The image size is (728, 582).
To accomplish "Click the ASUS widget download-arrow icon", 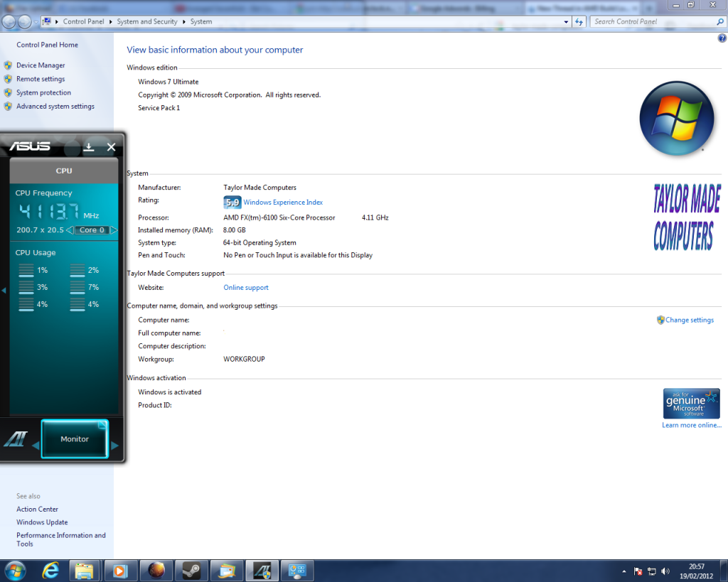I will (x=89, y=147).
